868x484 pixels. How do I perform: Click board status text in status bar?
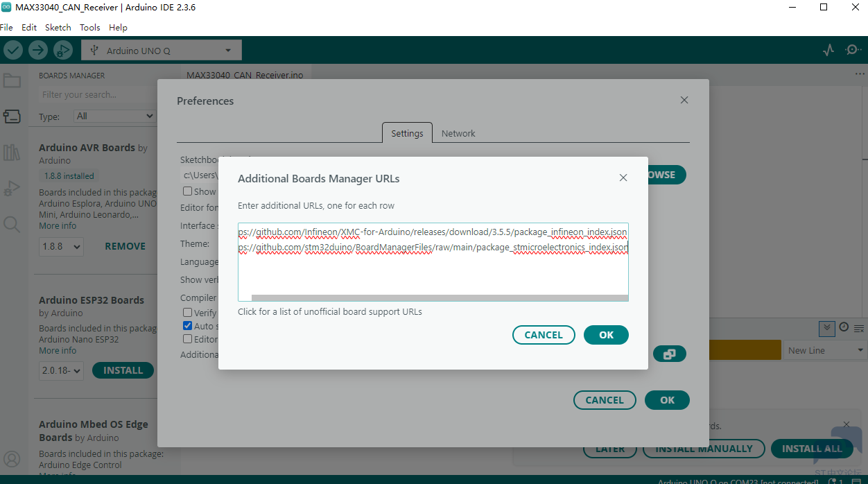point(738,481)
